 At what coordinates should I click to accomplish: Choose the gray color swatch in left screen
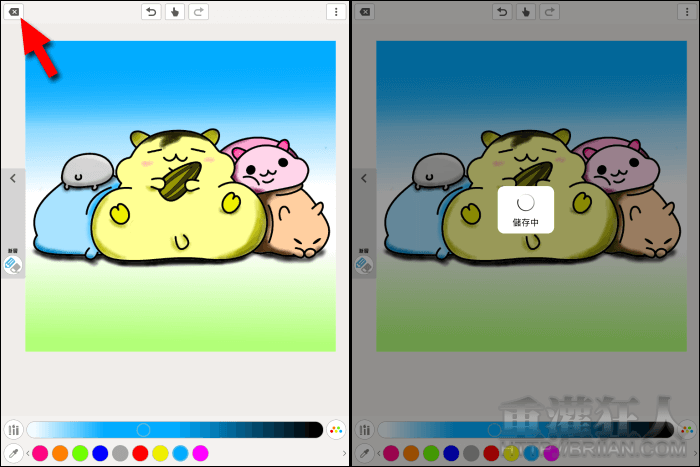(120, 454)
